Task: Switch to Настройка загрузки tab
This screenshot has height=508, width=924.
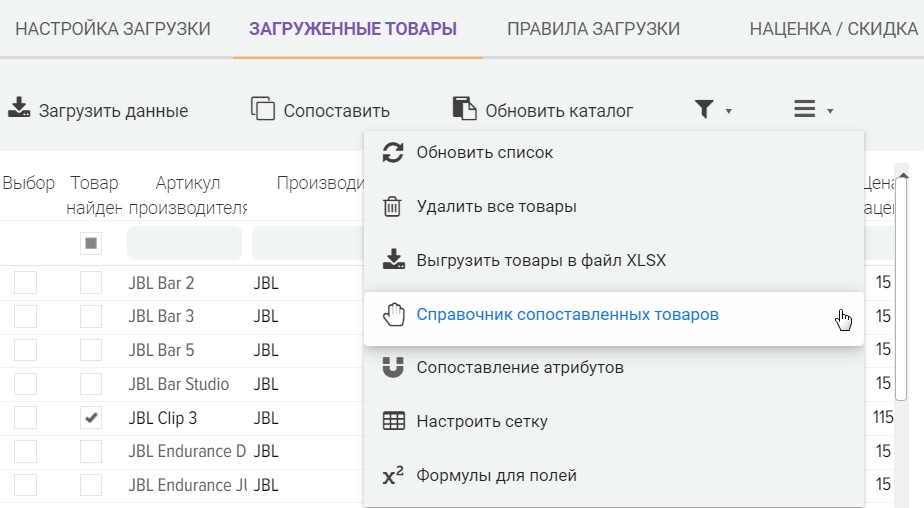Action: 113,29
